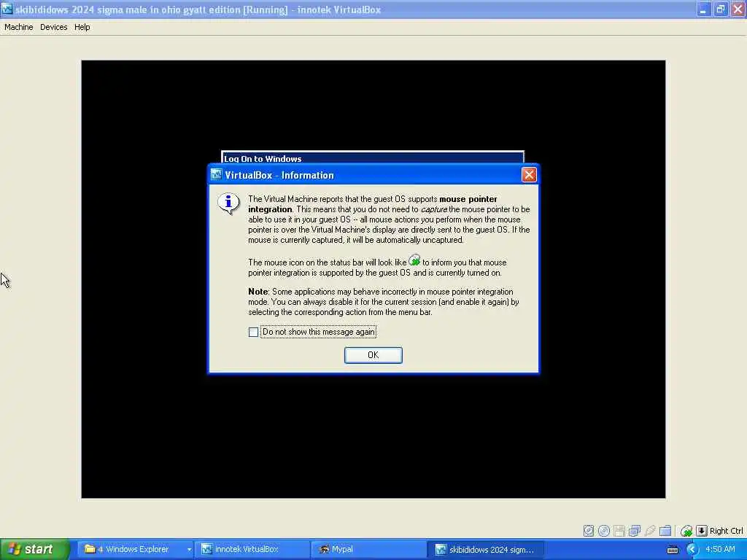Click the 4:50 AM system clock
This screenshot has width=747, height=560.
(720, 549)
